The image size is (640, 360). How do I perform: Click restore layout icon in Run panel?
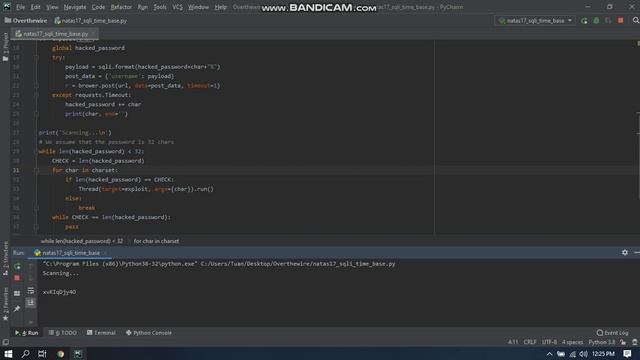(17, 293)
